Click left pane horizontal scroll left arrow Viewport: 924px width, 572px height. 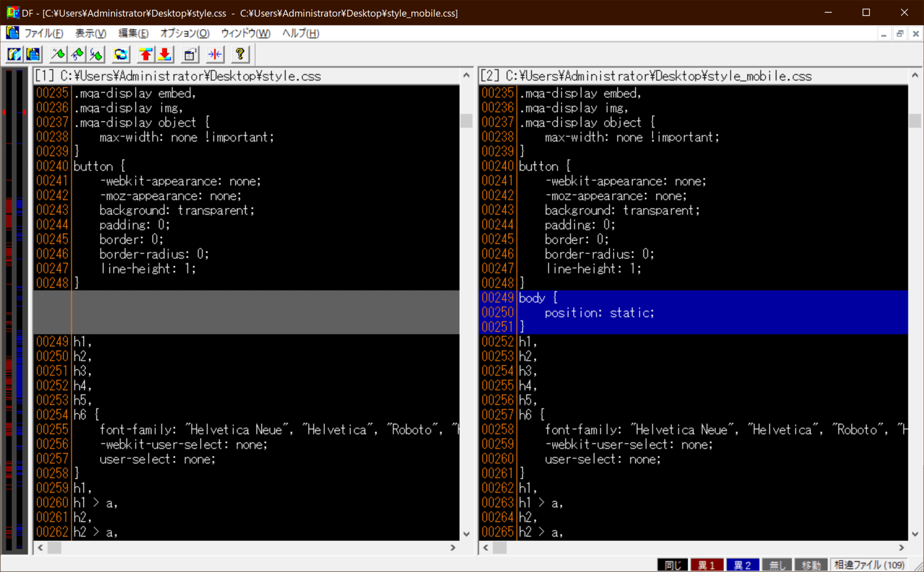click(41, 547)
